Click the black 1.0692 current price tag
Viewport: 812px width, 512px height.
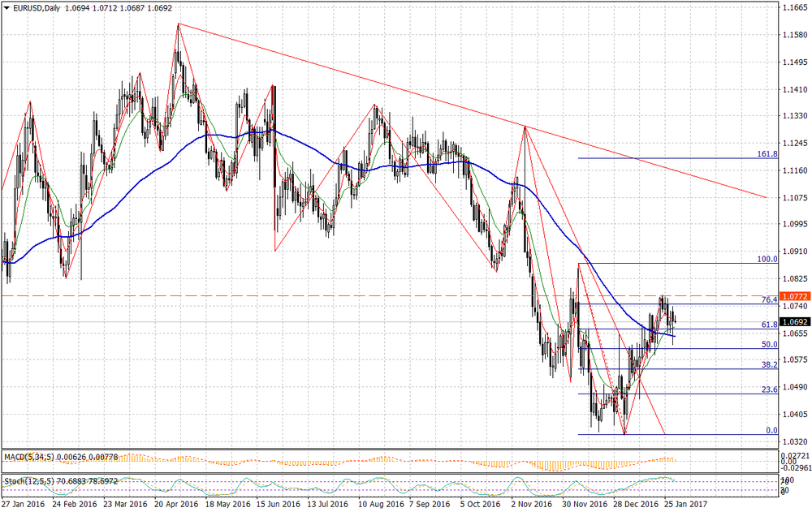[x=793, y=322]
